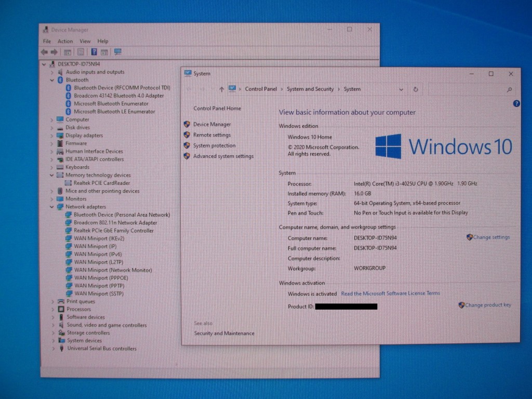This screenshot has height=399, width=532.
Task: Select the Bluetooth category icon in Device Manager
Action: tap(60, 79)
